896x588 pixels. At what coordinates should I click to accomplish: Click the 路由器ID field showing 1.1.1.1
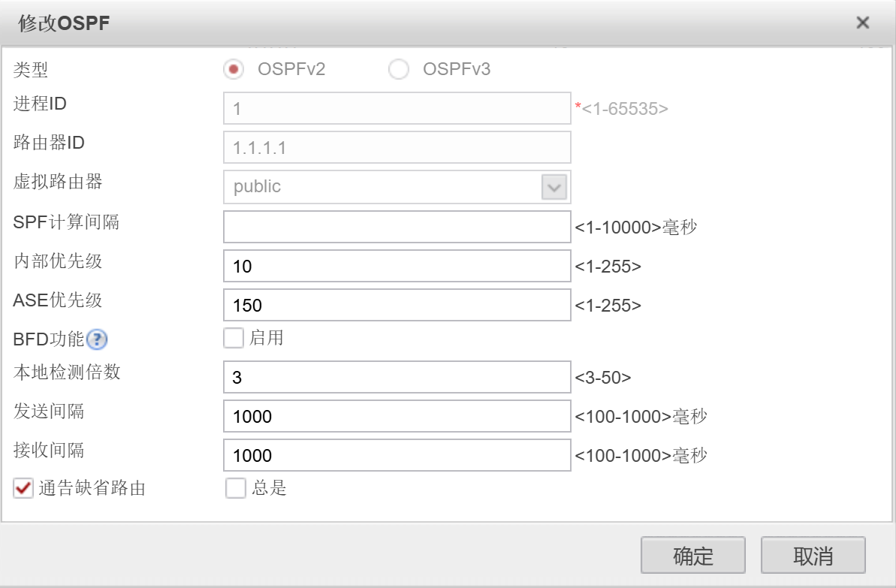(x=397, y=148)
